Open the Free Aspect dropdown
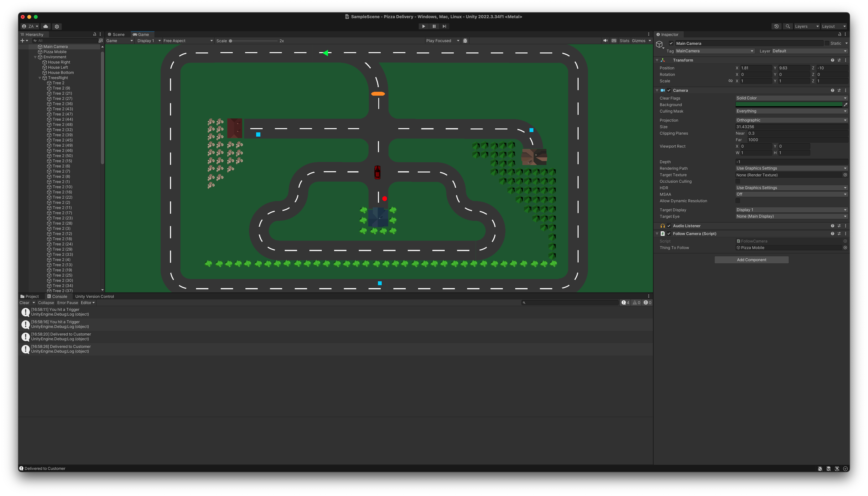The image size is (868, 496). pos(188,41)
